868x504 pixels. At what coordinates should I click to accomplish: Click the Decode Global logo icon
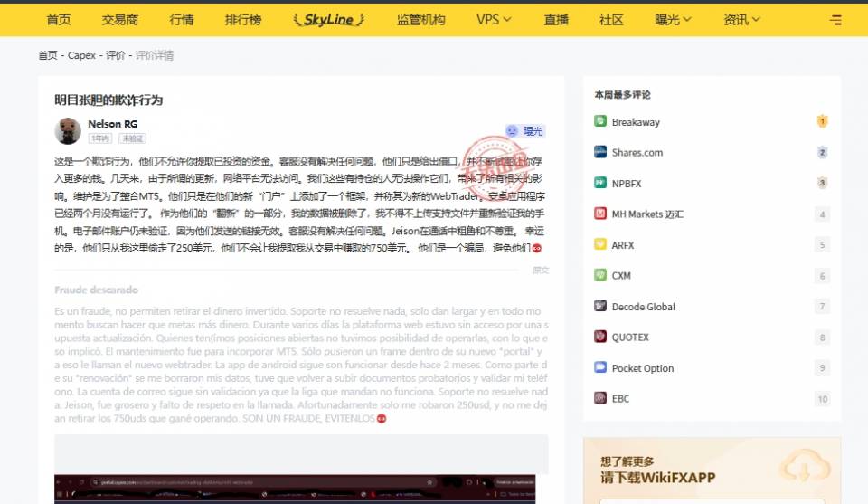click(x=600, y=306)
